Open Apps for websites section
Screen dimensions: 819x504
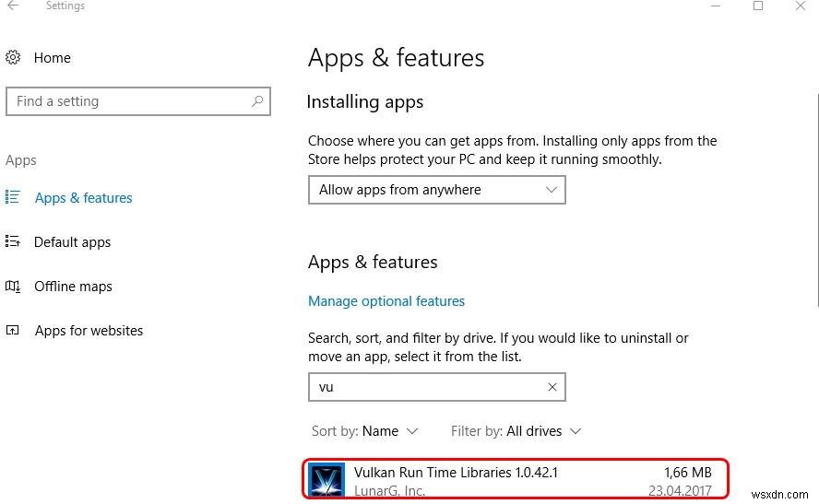pos(89,331)
